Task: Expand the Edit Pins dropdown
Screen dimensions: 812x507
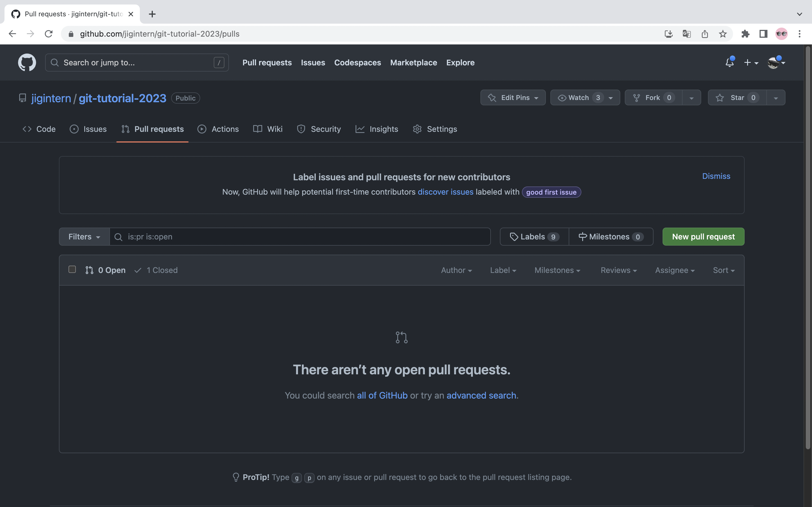Action: click(x=513, y=97)
